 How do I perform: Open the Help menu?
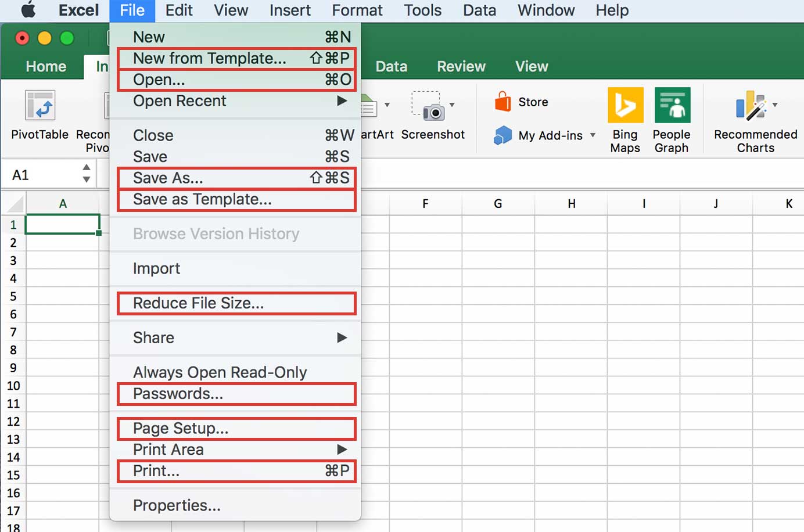pos(612,10)
